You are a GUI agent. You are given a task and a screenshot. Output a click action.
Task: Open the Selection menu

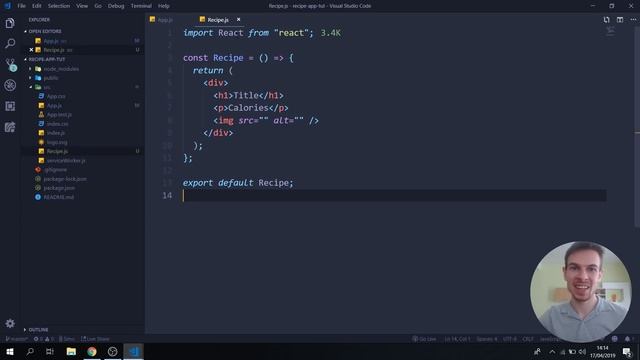click(59, 6)
